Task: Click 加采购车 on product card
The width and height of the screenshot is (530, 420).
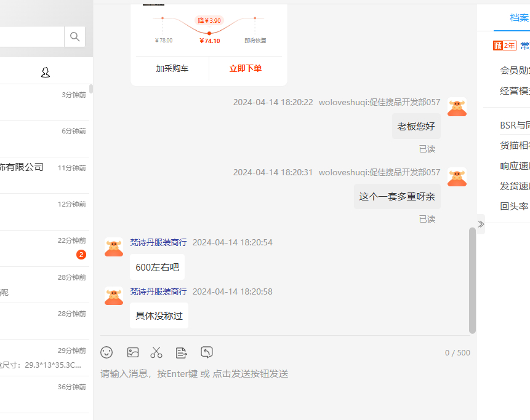Action: point(172,69)
